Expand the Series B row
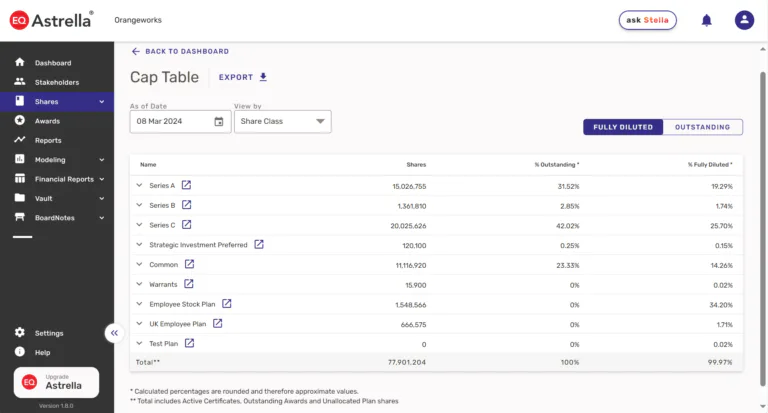Screen dimensions: 768x413 [139, 205]
